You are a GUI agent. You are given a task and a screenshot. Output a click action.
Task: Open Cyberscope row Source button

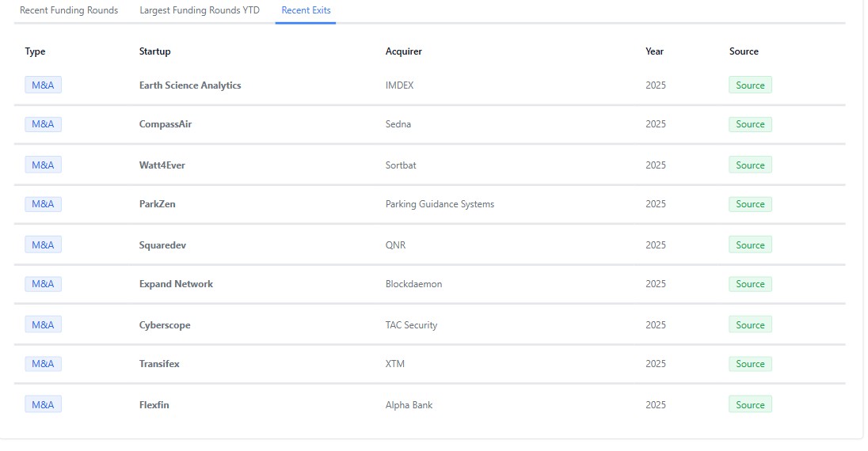point(750,325)
